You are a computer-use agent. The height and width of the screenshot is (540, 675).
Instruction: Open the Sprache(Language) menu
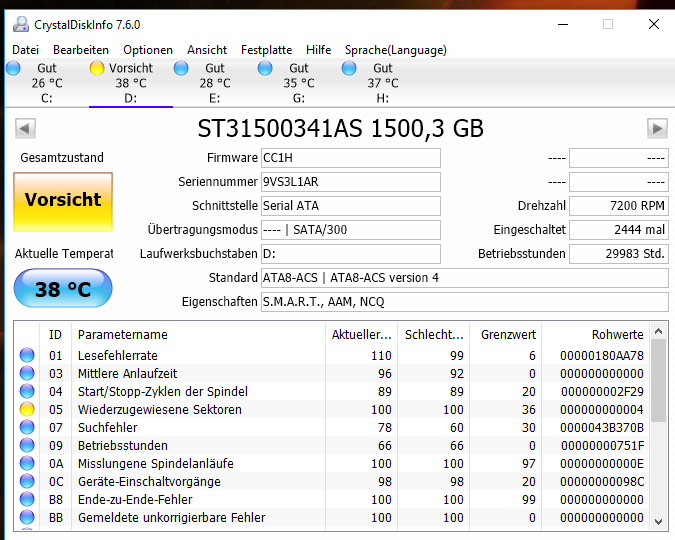396,50
